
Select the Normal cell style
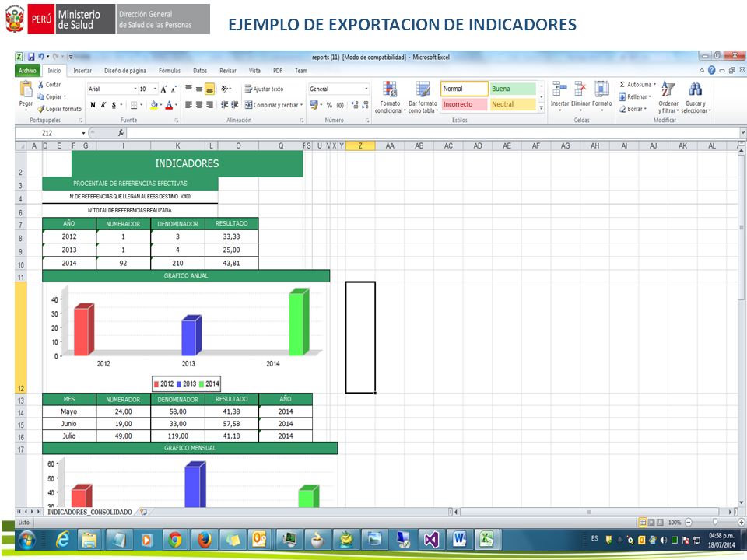464,89
